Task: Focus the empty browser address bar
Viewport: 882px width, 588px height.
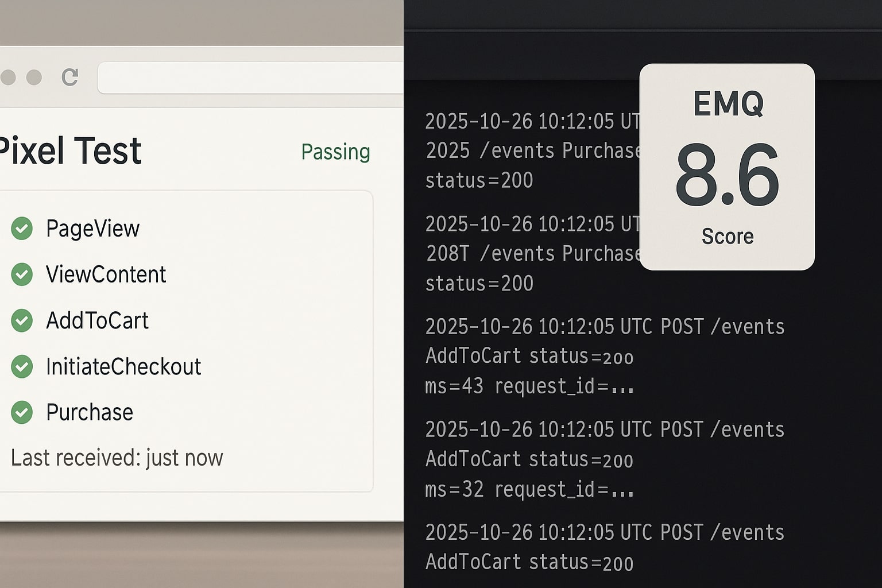Action: [250, 78]
